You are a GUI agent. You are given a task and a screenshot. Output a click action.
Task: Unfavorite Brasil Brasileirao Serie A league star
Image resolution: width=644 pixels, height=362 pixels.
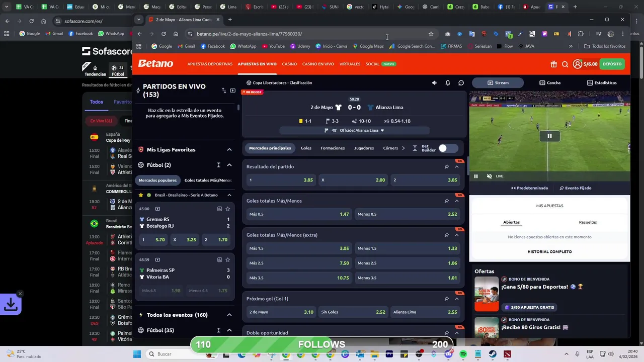(x=141, y=195)
